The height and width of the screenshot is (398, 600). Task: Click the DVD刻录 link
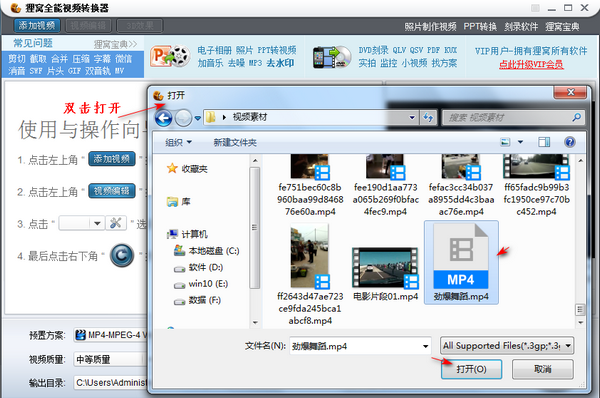373,50
